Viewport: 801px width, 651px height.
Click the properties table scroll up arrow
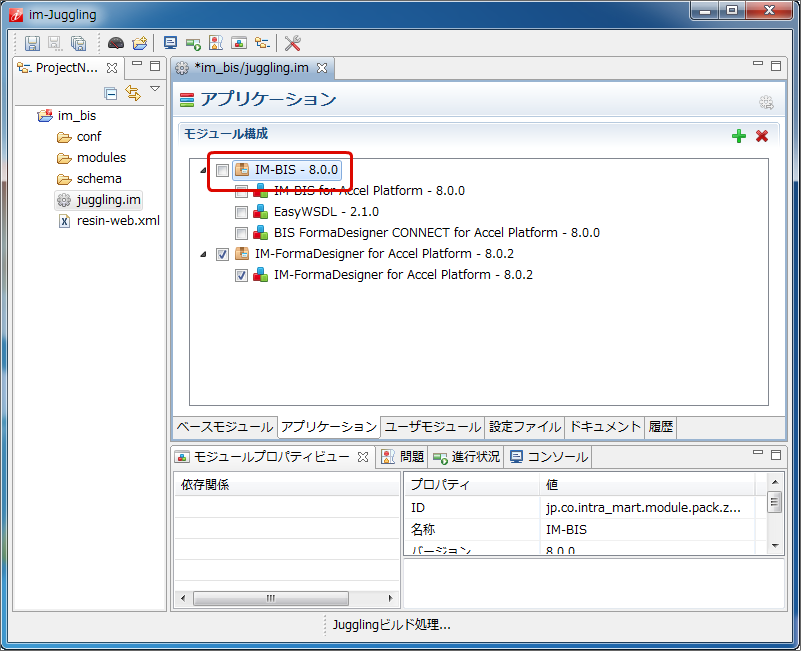tap(775, 482)
